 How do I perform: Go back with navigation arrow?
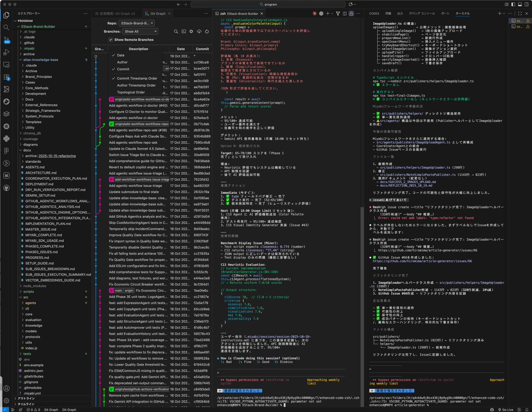[x=179, y=4]
